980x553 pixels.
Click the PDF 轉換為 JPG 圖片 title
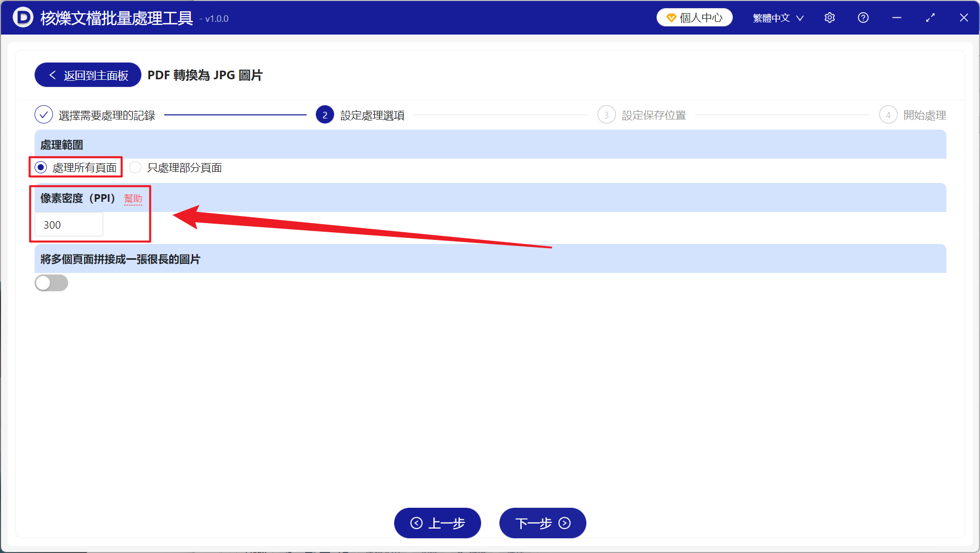205,75
